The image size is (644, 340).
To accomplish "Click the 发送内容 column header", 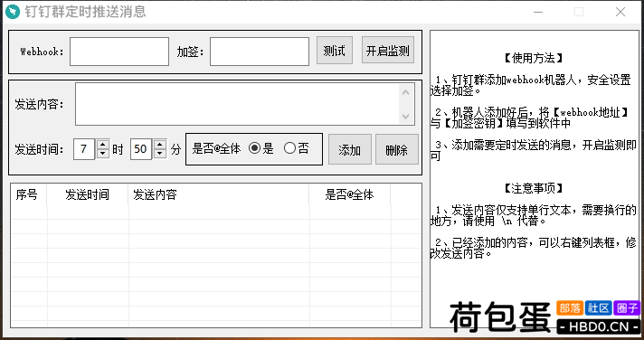I will 219,194.
